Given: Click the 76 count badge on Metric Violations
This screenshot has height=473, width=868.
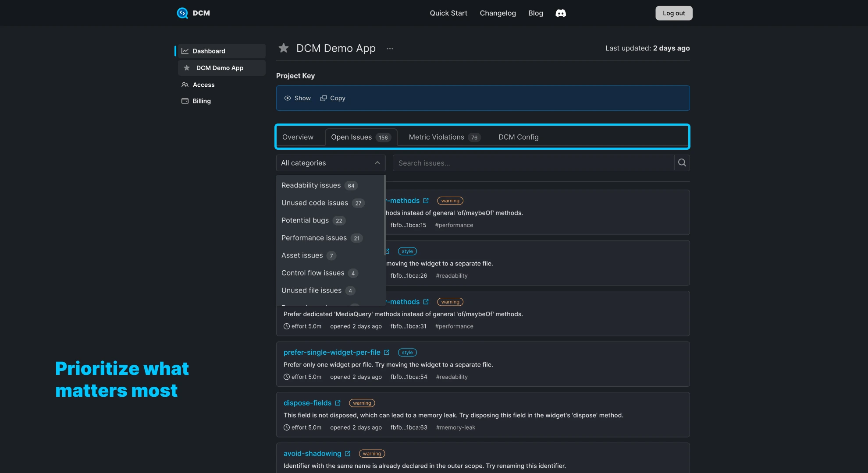Looking at the screenshot, I should coord(474,138).
